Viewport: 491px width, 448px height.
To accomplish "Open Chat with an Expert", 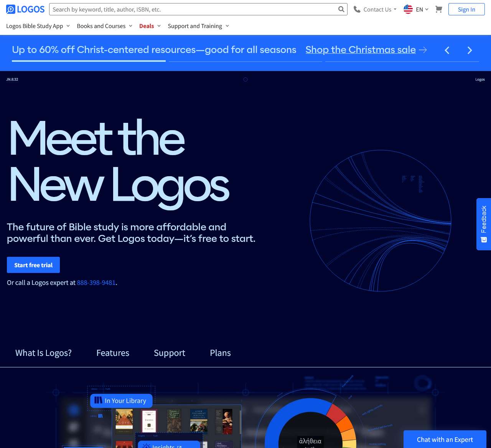I will [445, 439].
